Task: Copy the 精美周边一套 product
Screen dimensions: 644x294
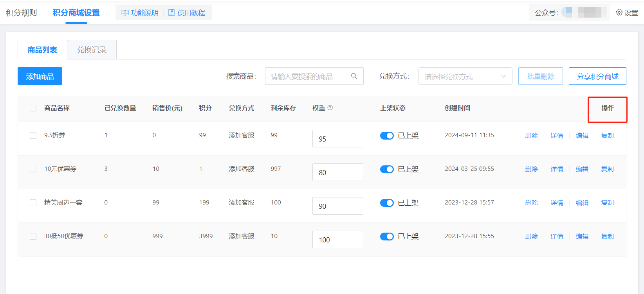Action: pyautogui.click(x=608, y=203)
